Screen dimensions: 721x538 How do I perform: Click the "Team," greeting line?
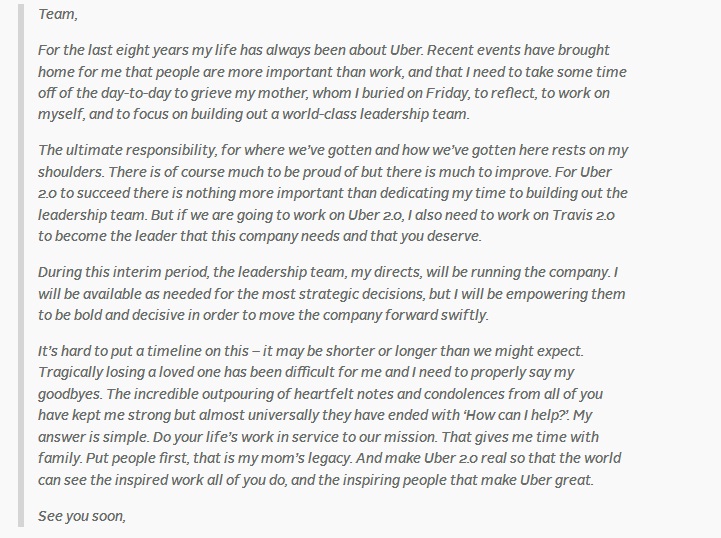(x=56, y=15)
